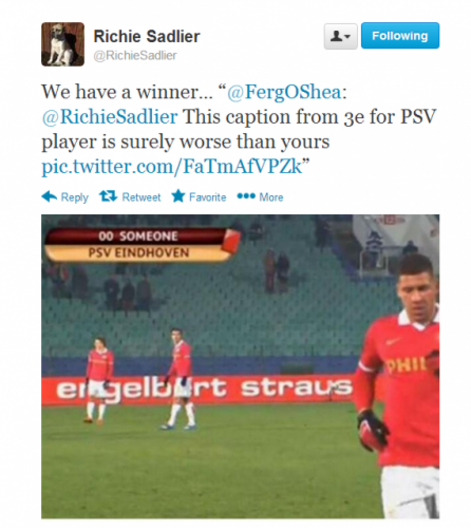The height and width of the screenshot is (528, 471).
Task: Click the Favorite star icon
Action: coord(178,196)
